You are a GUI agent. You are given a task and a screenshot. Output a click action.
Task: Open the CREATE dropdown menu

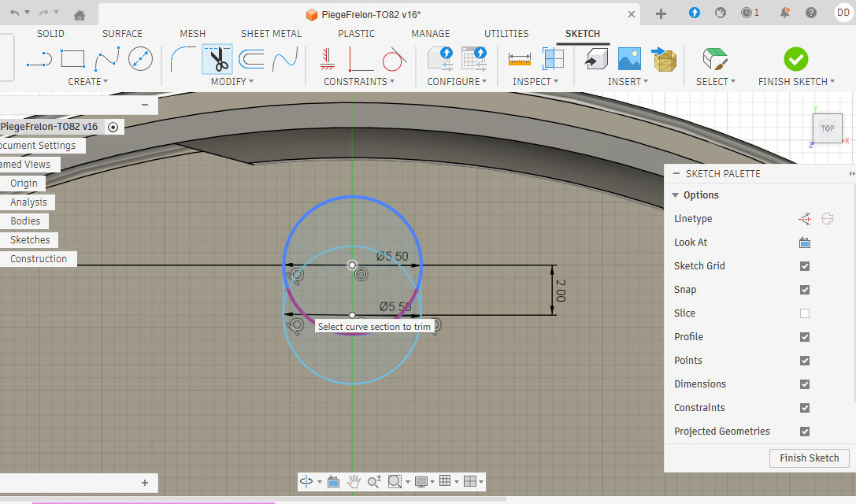(87, 82)
